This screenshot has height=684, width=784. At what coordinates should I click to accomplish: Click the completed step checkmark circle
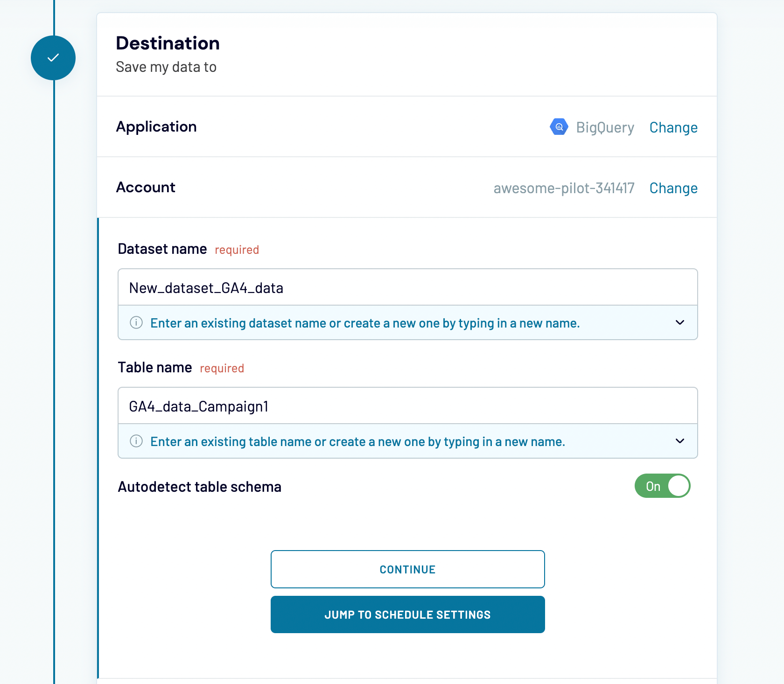click(x=53, y=57)
